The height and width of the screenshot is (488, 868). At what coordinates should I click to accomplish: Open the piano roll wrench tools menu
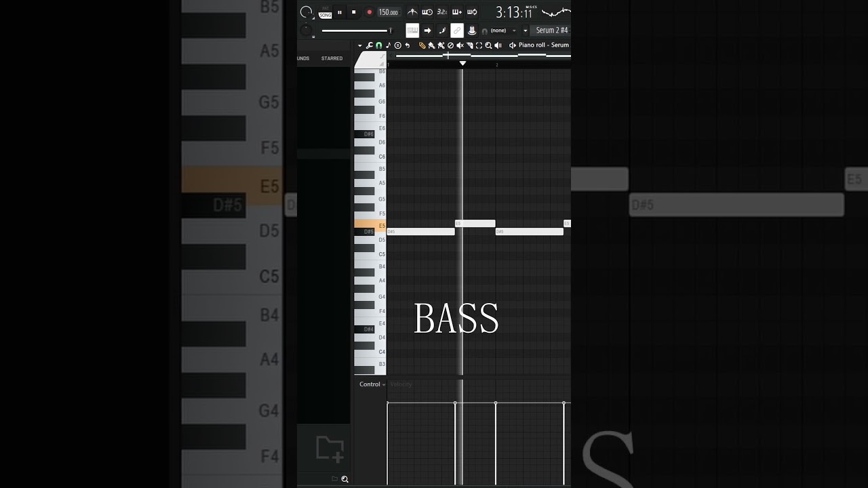370,45
